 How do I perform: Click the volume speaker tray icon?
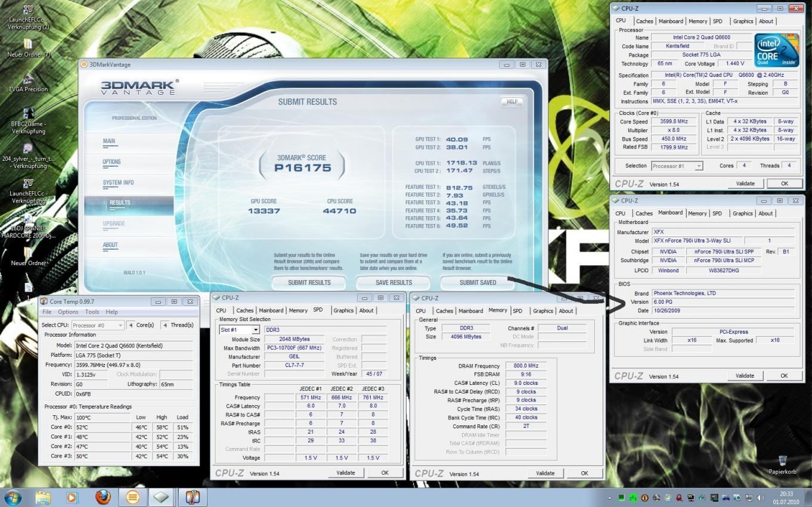761,497
